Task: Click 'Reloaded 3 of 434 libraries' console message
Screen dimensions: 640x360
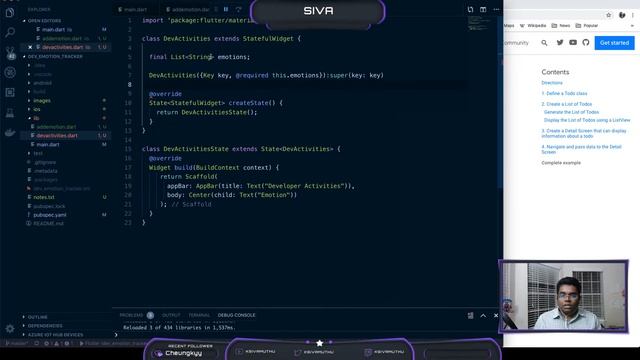Action: [x=179, y=327]
